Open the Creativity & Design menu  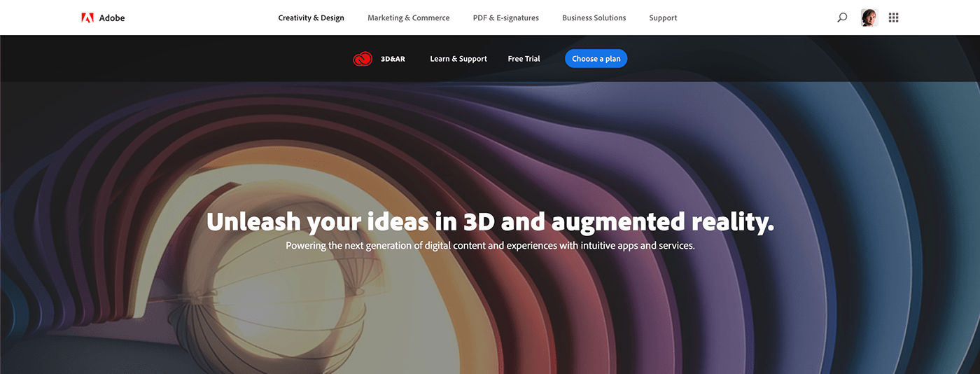[311, 18]
